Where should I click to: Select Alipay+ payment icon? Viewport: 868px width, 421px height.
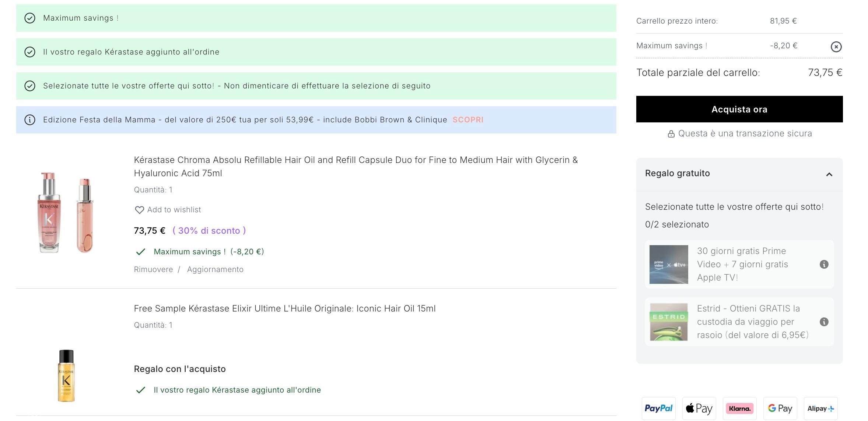click(820, 408)
